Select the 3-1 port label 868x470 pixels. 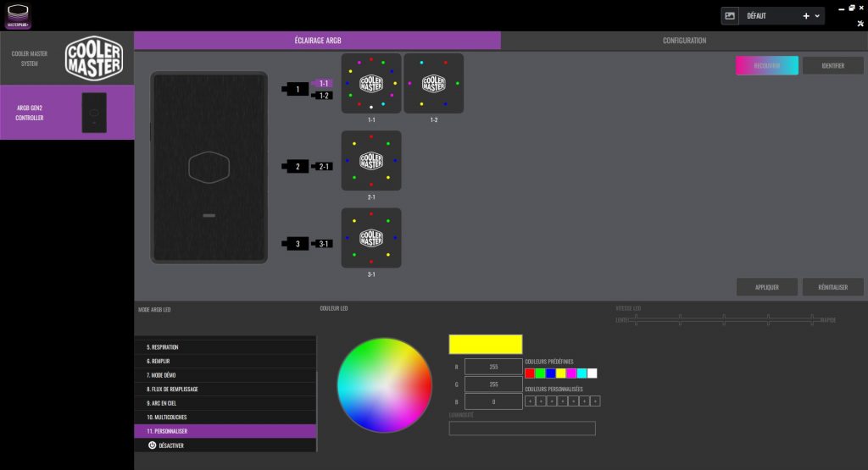click(323, 244)
